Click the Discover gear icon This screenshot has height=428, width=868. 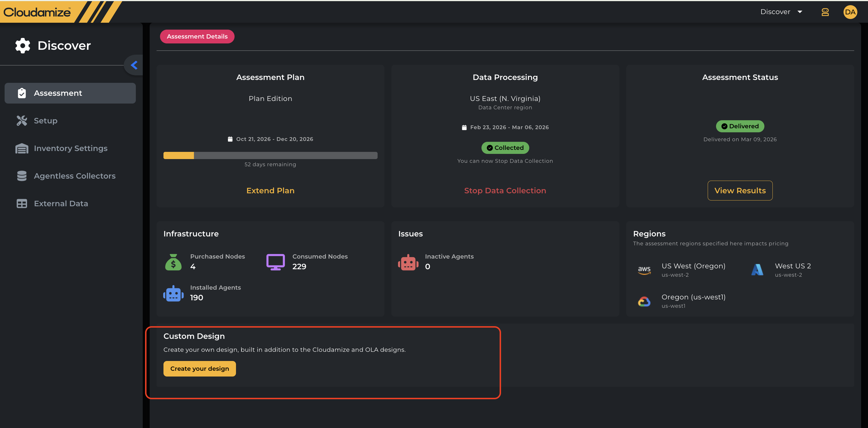point(22,45)
